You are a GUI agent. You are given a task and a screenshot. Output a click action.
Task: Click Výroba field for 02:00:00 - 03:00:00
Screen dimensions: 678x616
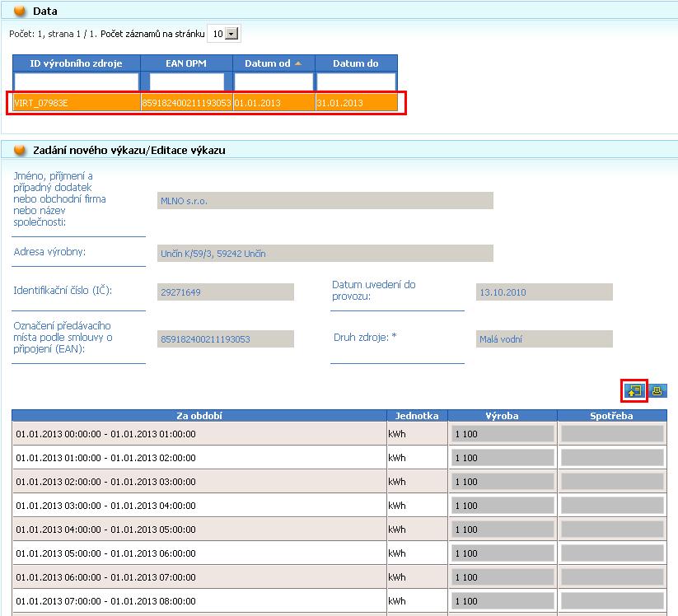pos(503,482)
